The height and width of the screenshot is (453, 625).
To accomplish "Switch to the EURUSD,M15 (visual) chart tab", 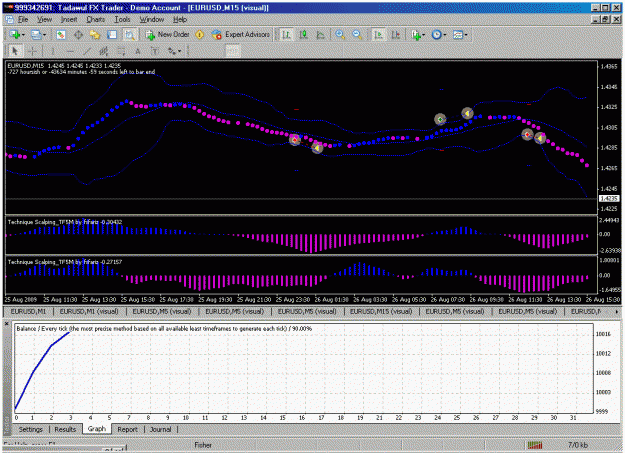I will pos(381,311).
